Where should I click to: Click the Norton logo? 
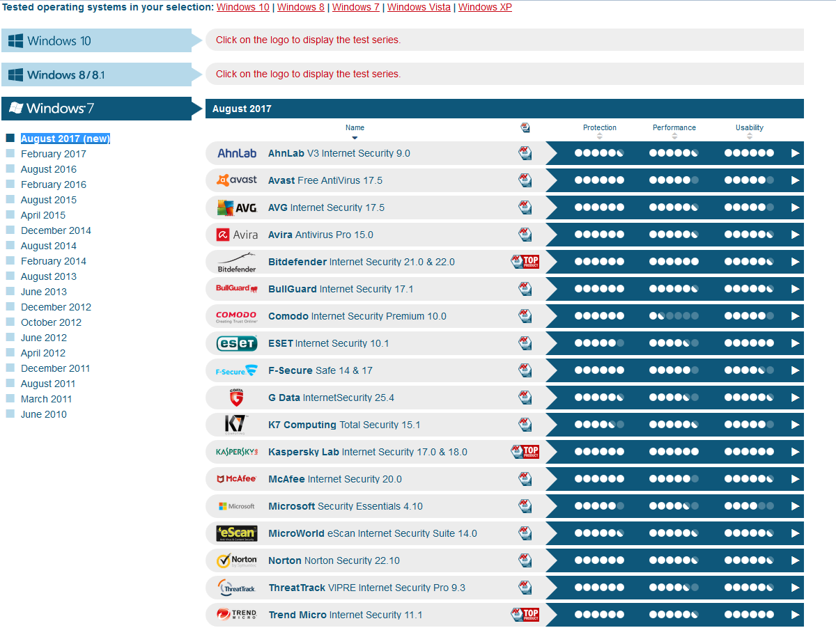[x=237, y=560]
